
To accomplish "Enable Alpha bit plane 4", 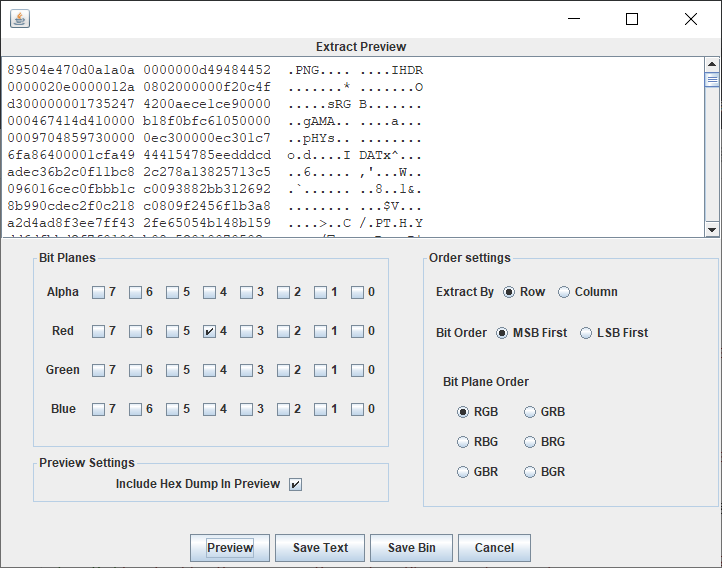I will click(210, 292).
